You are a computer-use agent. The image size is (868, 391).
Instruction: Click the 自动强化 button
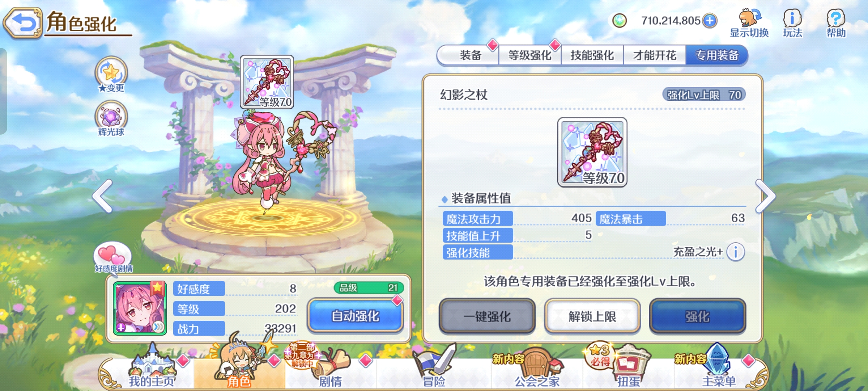coord(356,316)
